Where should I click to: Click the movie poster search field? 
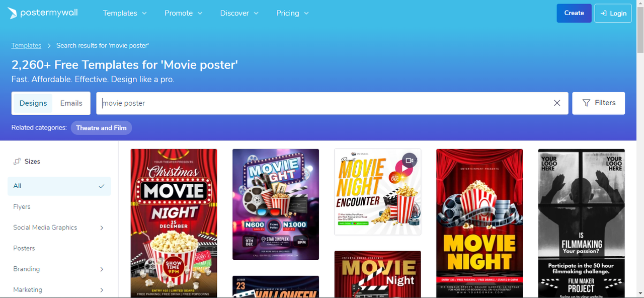322,103
